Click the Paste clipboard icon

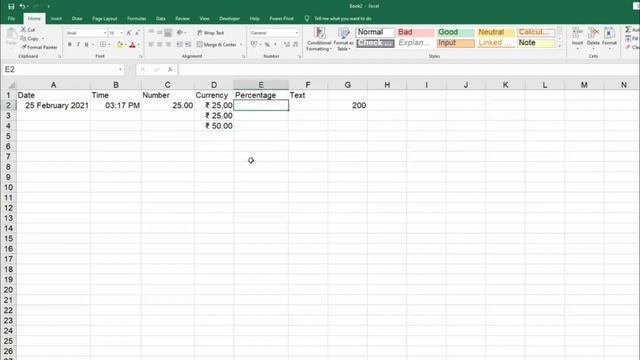pyautogui.click(x=11, y=34)
